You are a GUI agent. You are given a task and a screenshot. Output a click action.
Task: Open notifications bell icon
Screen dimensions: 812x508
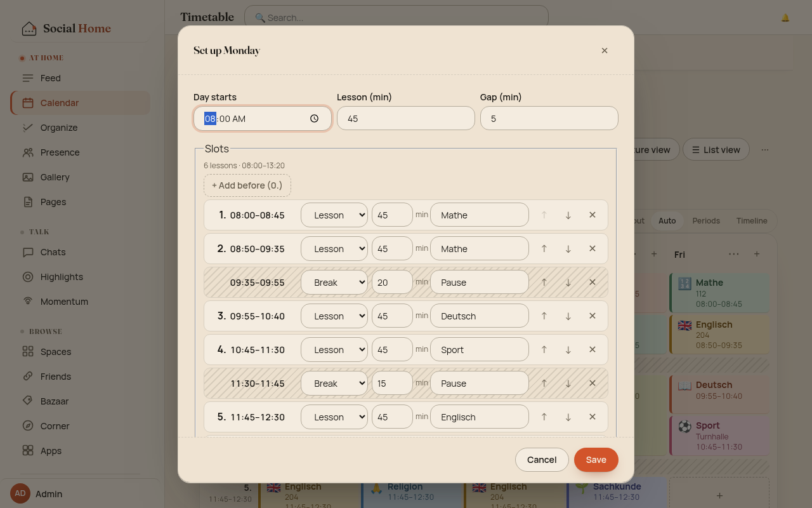tap(785, 18)
